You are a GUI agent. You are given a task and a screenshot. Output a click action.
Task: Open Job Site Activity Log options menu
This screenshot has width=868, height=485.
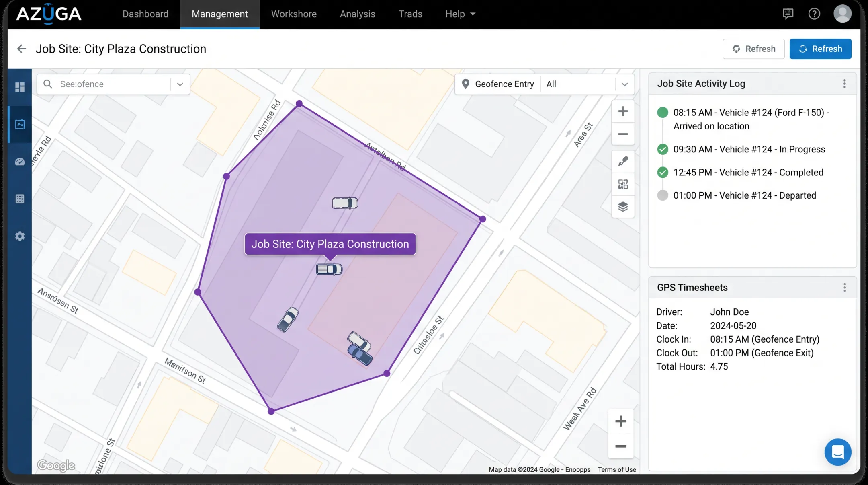[x=844, y=84]
